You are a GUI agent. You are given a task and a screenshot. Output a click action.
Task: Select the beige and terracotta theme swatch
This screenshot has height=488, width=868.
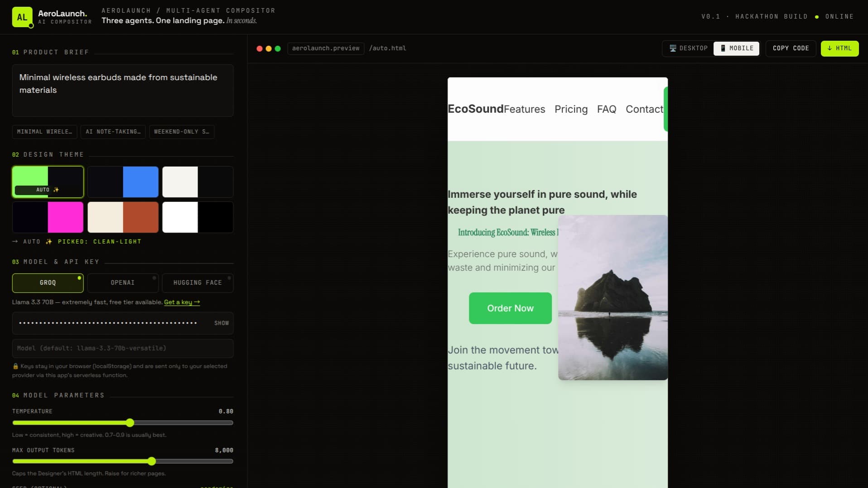pyautogui.click(x=123, y=217)
